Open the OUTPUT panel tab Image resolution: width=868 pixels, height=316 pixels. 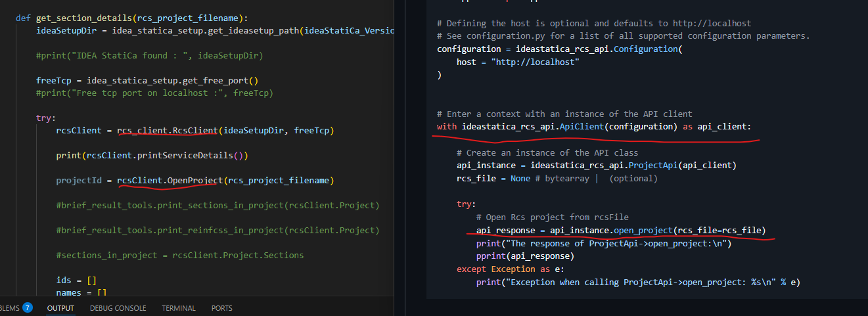[60, 308]
